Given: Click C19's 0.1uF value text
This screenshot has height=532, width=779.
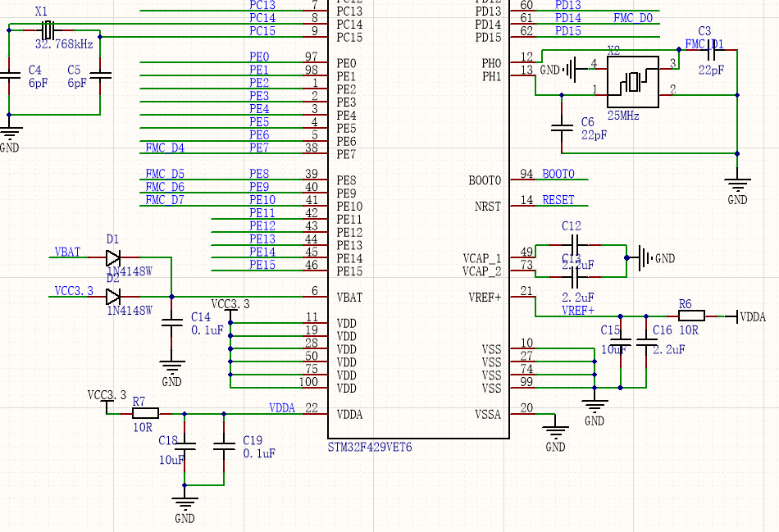Looking at the screenshot, I should pyautogui.click(x=259, y=453).
